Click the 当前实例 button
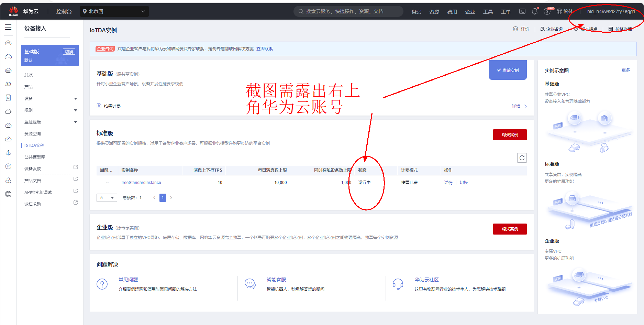This screenshot has width=644, height=325. 508,70
